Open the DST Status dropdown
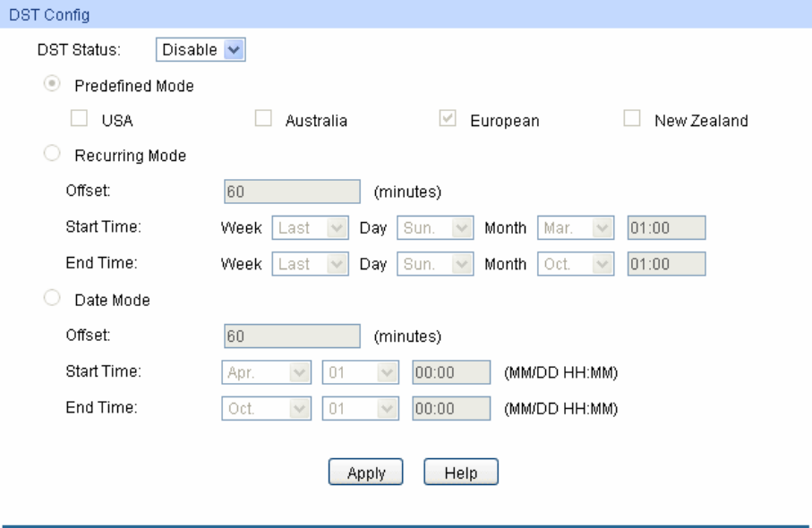The width and height of the screenshot is (812, 528). (201, 51)
